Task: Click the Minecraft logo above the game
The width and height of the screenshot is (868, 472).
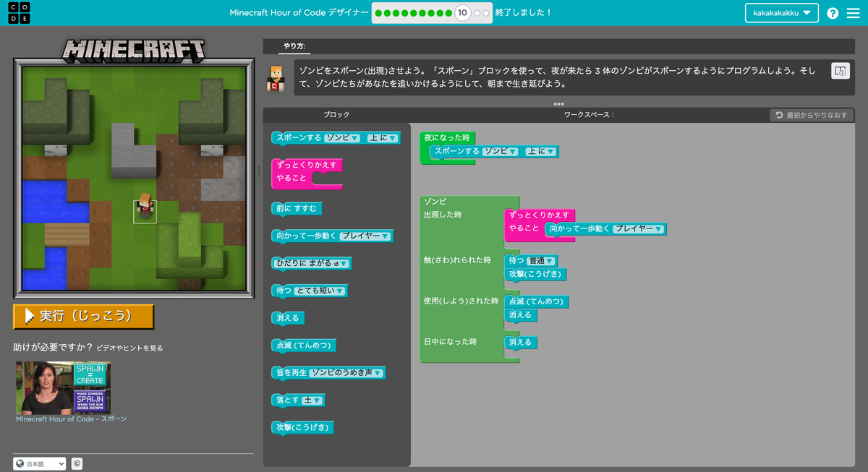Action: coord(134,50)
